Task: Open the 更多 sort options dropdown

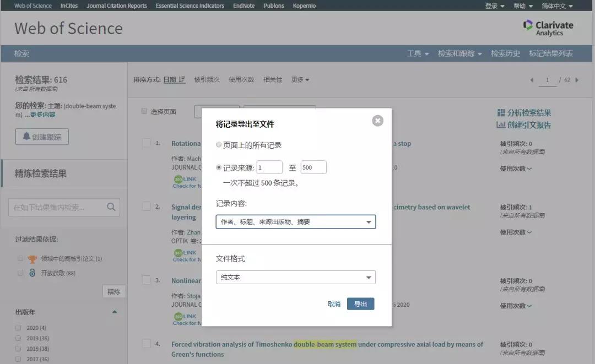Action: point(300,80)
